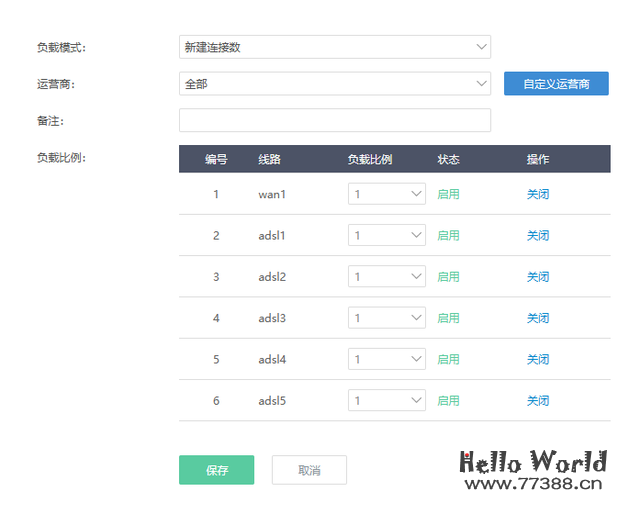Image resolution: width=640 pixels, height=514 pixels.
Task: Click 关闭 link for wan1 row
Action: tap(538, 194)
